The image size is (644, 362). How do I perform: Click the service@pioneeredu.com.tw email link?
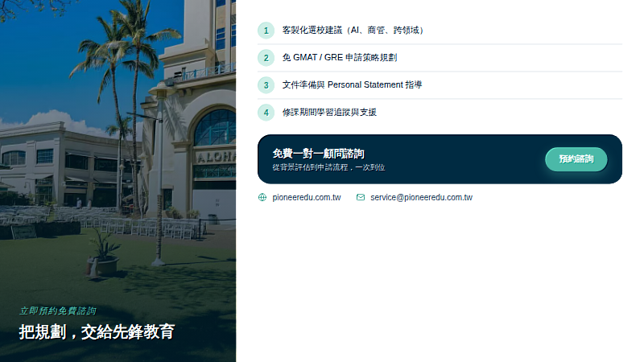tap(421, 197)
